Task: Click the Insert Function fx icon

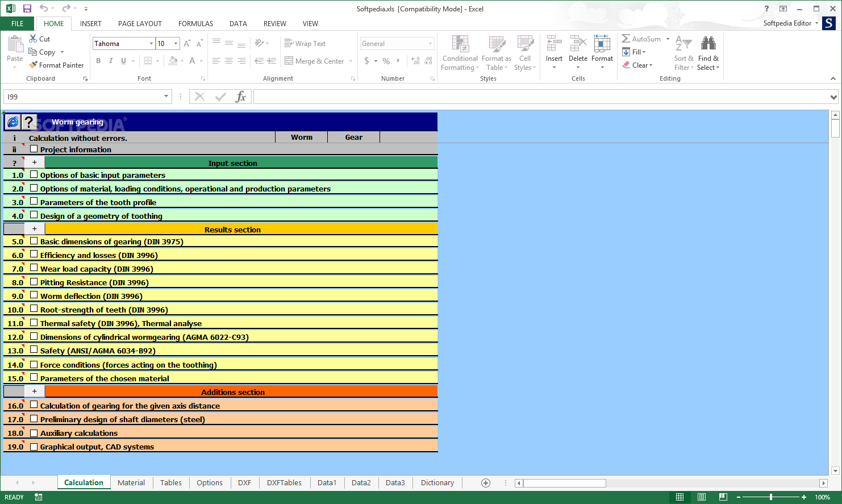Action: coord(241,97)
